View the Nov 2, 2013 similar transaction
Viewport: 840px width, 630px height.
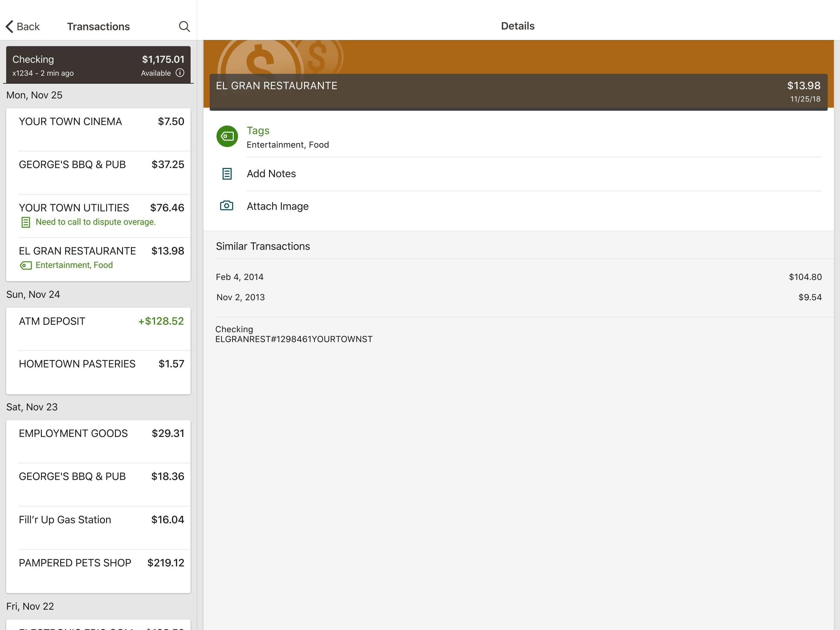click(519, 297)
